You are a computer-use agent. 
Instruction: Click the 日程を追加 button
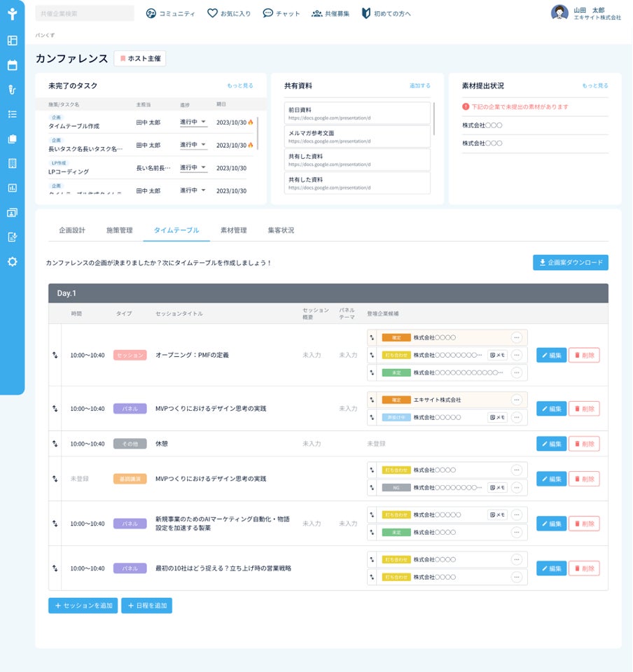(x=146, y=605)
